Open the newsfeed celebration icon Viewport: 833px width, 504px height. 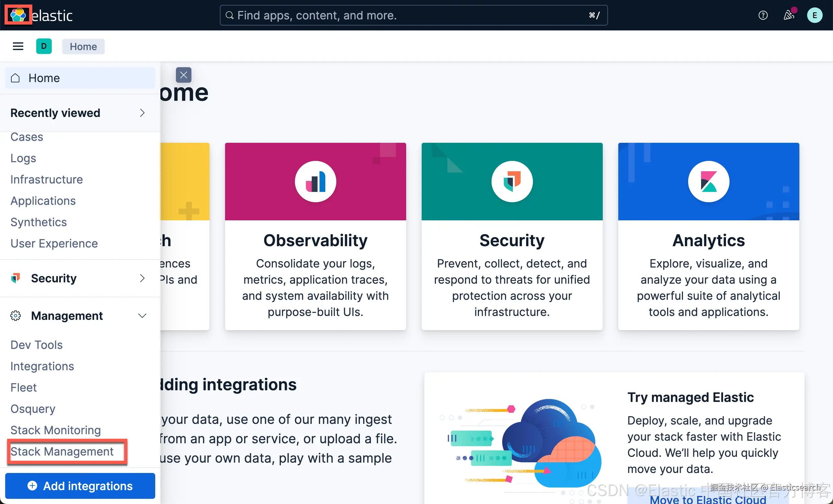(x=788, y=15)
